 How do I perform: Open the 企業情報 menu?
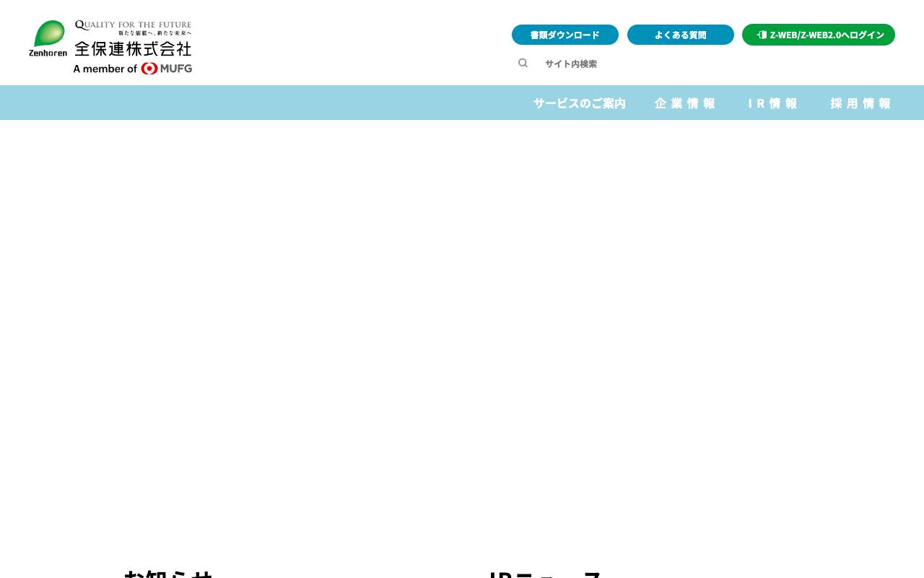(684, 103)
